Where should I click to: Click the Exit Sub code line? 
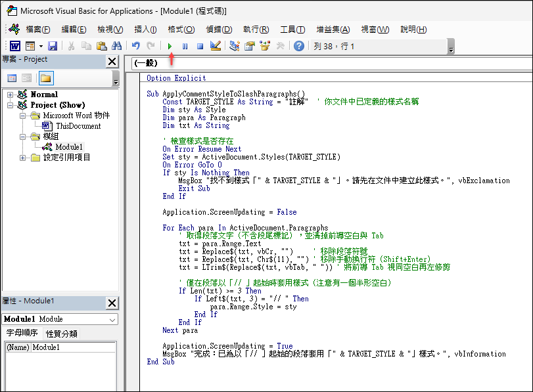tap(194, 188)
